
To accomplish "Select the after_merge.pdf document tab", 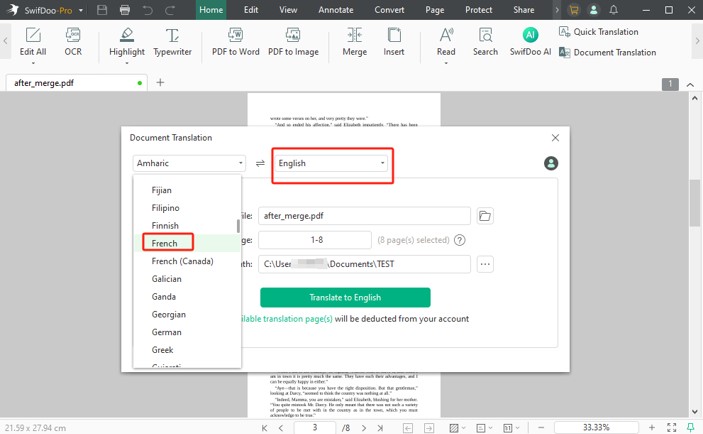I will pyautogui.click(x=76, y=83).
